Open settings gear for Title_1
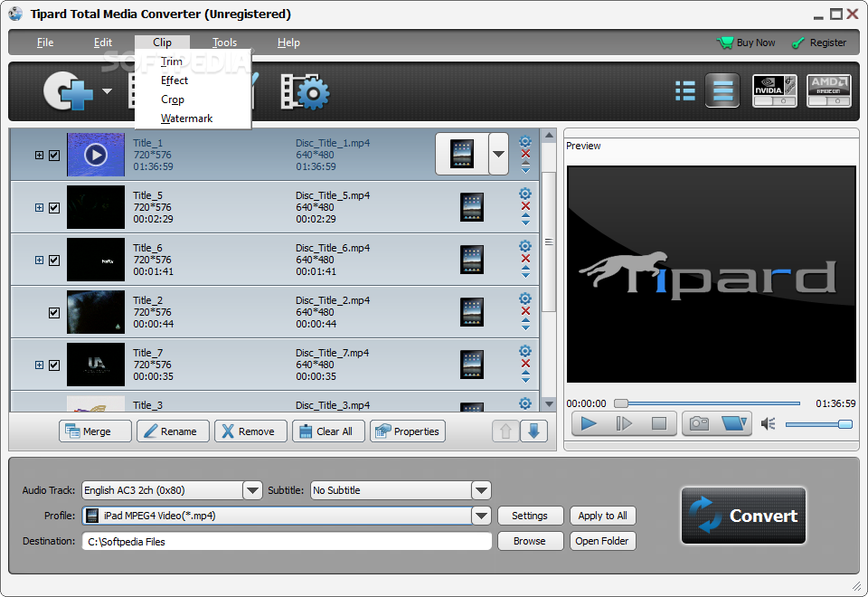Image resolution: width=868 pixels, height=597 pixels. click(525, 141)
